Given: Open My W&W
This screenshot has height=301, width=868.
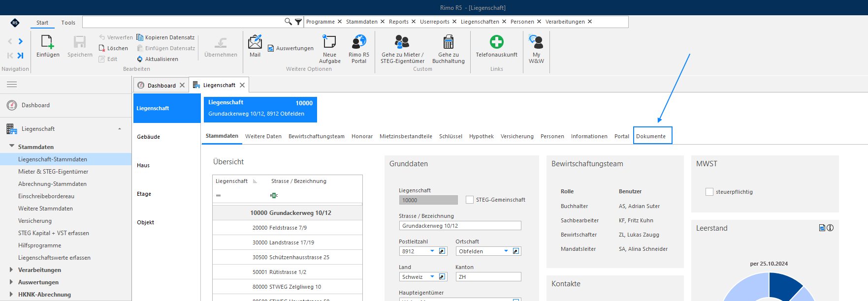Looking at the screenshot, I should point(536,49).
